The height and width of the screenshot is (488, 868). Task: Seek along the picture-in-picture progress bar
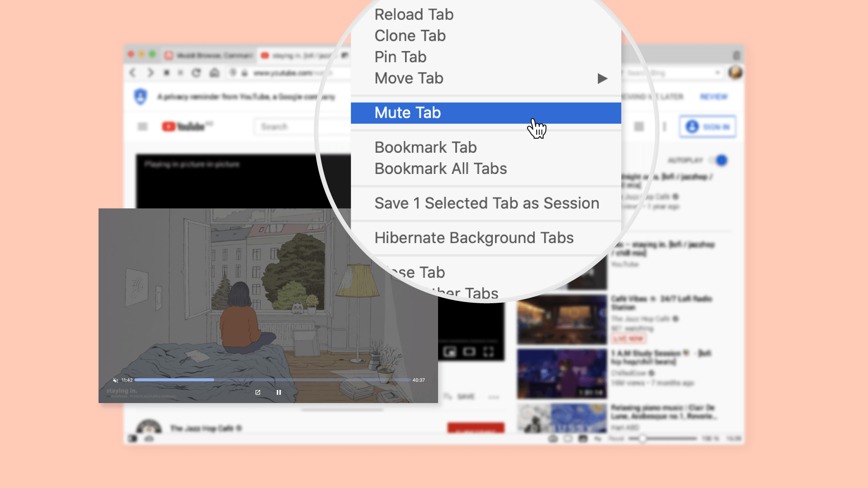(x=272, y=380)
